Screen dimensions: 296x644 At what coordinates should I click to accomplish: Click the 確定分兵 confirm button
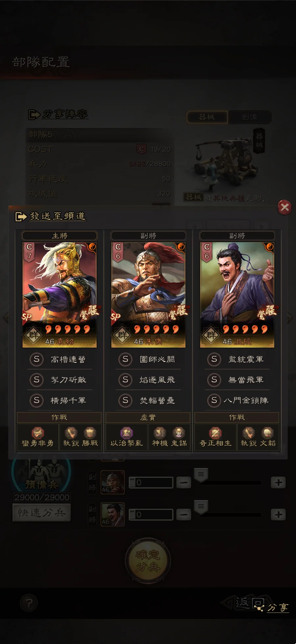click(x=148, y=560)
